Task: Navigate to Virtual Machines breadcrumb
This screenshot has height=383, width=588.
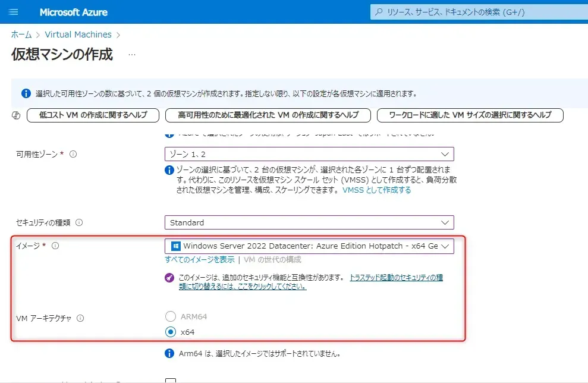Action: click(x=78, y=34)
